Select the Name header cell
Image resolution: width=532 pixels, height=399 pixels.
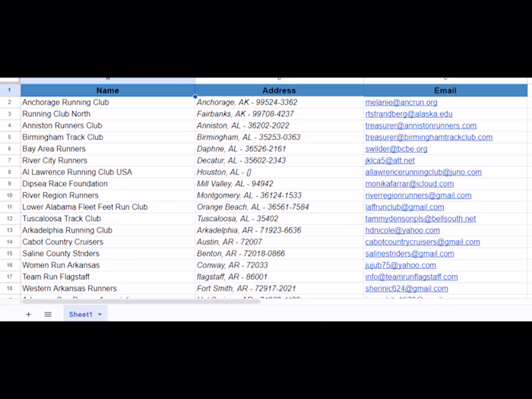click(108, 90)
